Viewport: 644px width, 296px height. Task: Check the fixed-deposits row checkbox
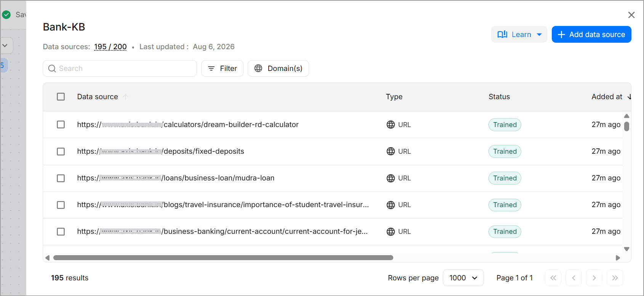click(x=61, y=151)
